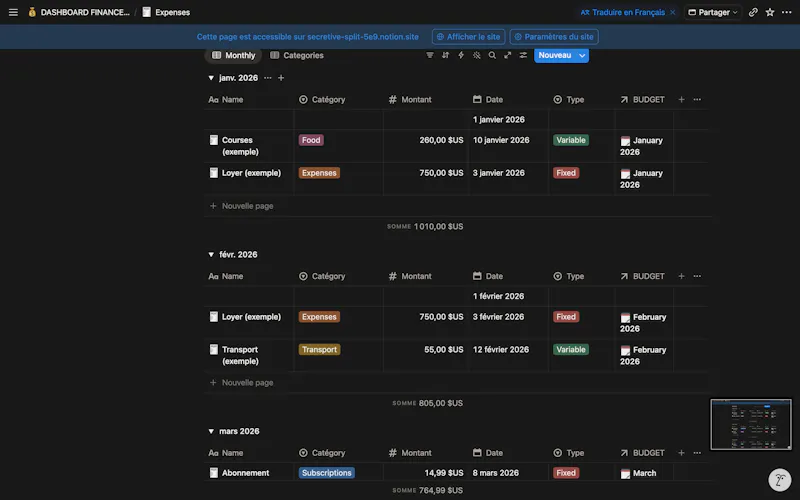800x500 pixels.
Task: Close the Traduire en Français banner
Action: 672,12
